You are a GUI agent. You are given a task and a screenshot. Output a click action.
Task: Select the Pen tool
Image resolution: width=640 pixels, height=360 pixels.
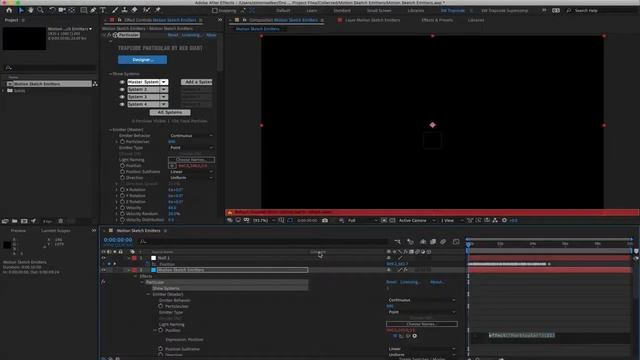point(93,10)
